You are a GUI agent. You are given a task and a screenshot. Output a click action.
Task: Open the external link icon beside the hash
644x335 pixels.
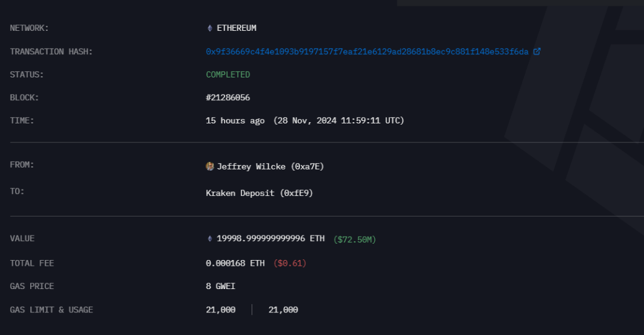[x=536, y=52]
